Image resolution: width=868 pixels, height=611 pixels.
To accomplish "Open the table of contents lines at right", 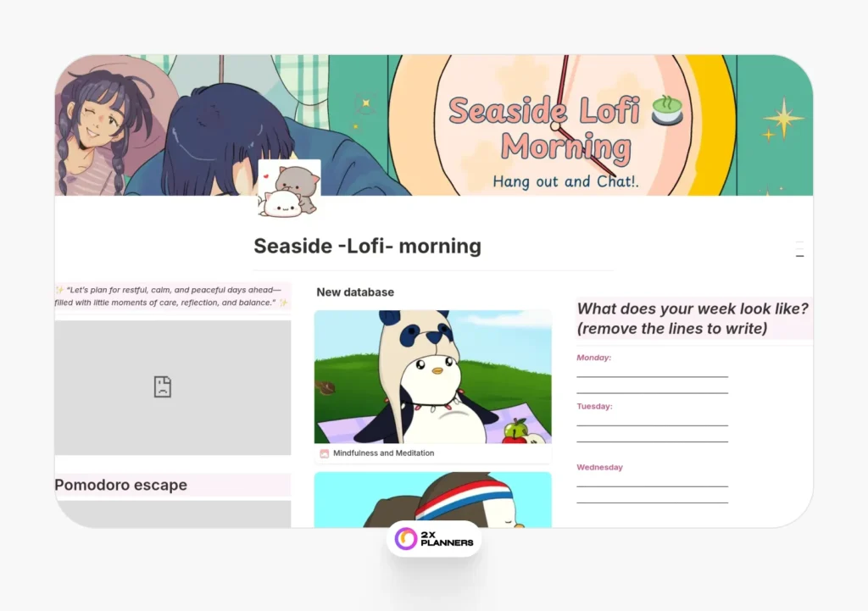I will coord(799,249).
